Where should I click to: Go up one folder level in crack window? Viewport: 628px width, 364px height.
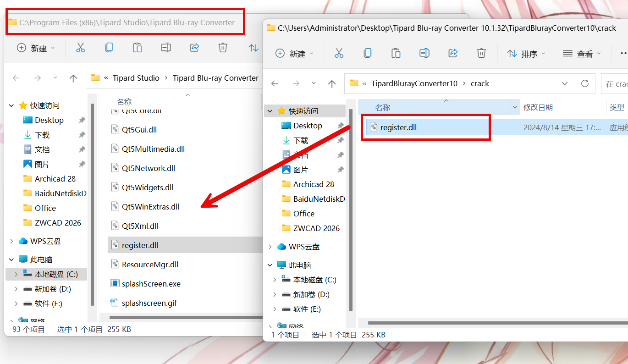click(332, 83)
